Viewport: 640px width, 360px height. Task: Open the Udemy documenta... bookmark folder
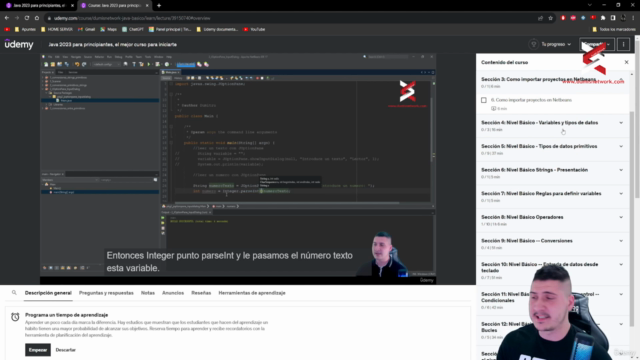217,29
